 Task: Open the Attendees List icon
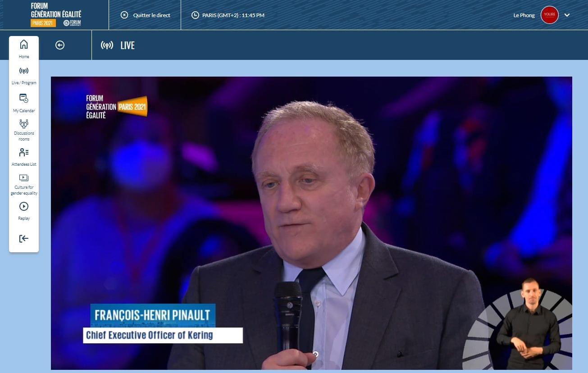[x=24, y=152]
